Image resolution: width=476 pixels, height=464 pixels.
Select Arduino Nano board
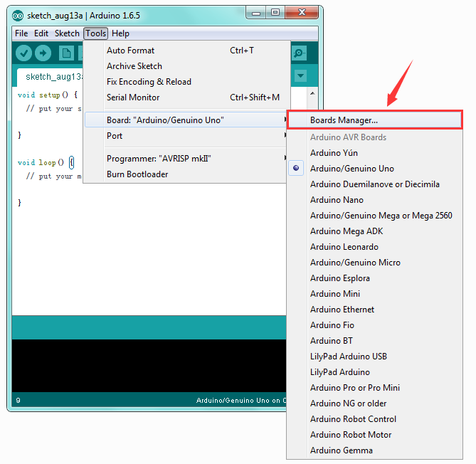click(x=374, y=200)
